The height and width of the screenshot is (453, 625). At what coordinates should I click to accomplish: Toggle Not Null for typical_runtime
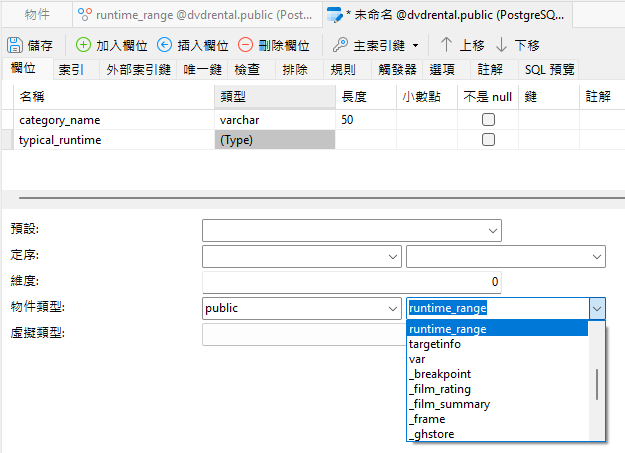[488, 140]
